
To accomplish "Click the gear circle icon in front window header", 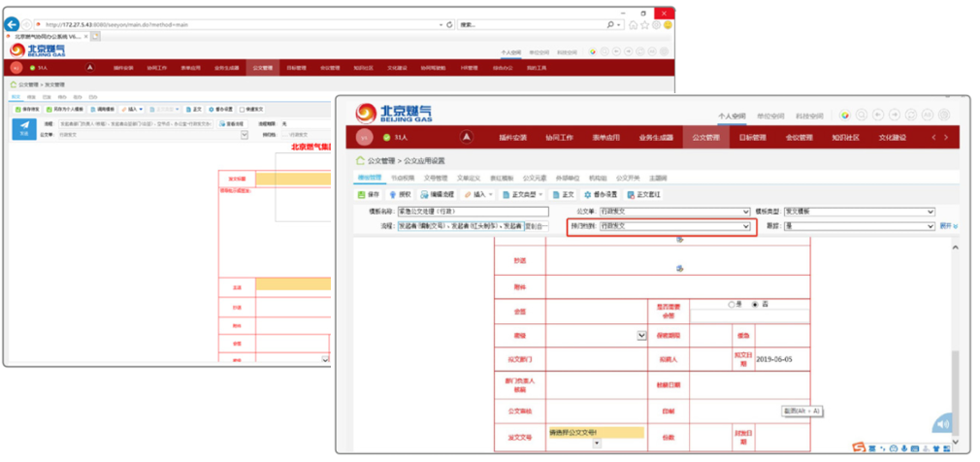I will pyautogui.click(x=944, y=115).
